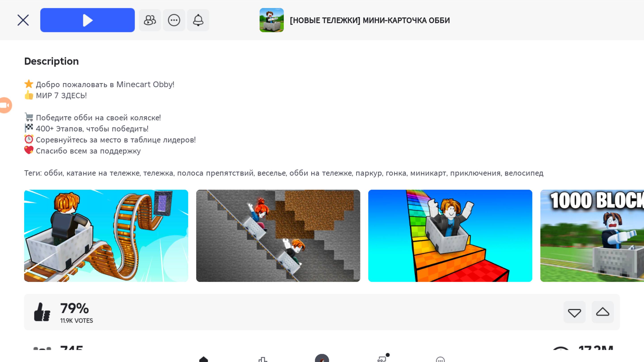Downvote the game with the down arrow button
This screenshot has width=644, height=362.
click(x=574, y=312)
